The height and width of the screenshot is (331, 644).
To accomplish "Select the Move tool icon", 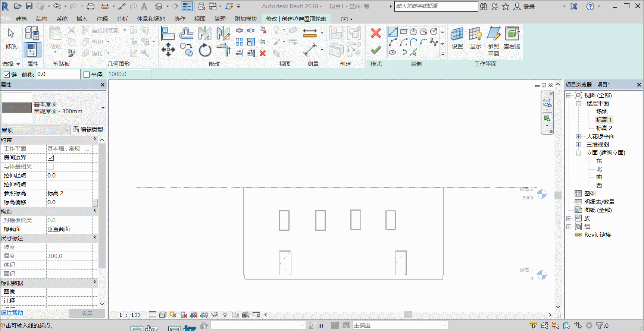I will click(168, 50).
